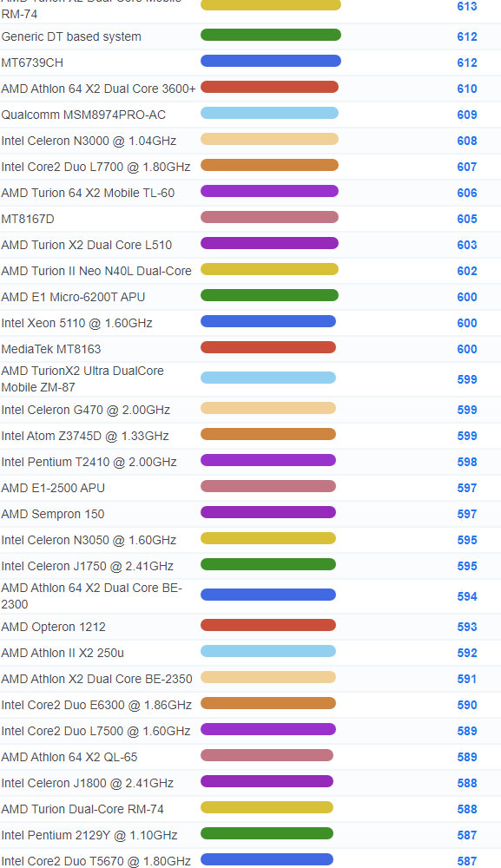The width and height of the screenshot is (501, 868).
Task: Click the blue bar for Intel Xeon 5110
Action: click(x=268, y=321)
